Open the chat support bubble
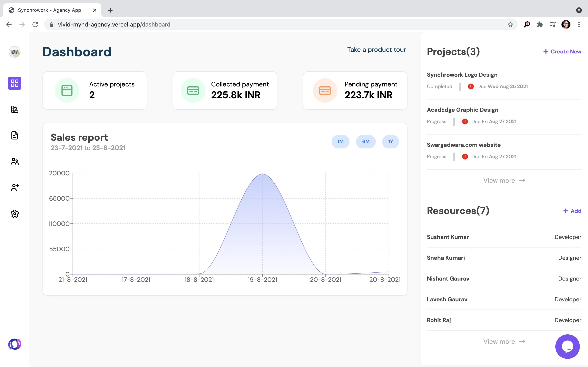This screenshot has height=367, width=588. point(567,346)
